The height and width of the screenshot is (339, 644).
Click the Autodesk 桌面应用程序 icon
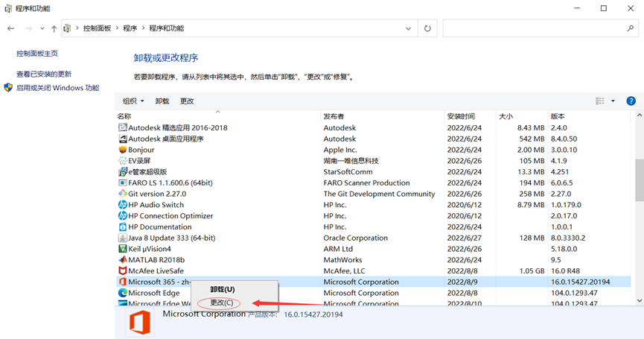[x=122, y=139]
